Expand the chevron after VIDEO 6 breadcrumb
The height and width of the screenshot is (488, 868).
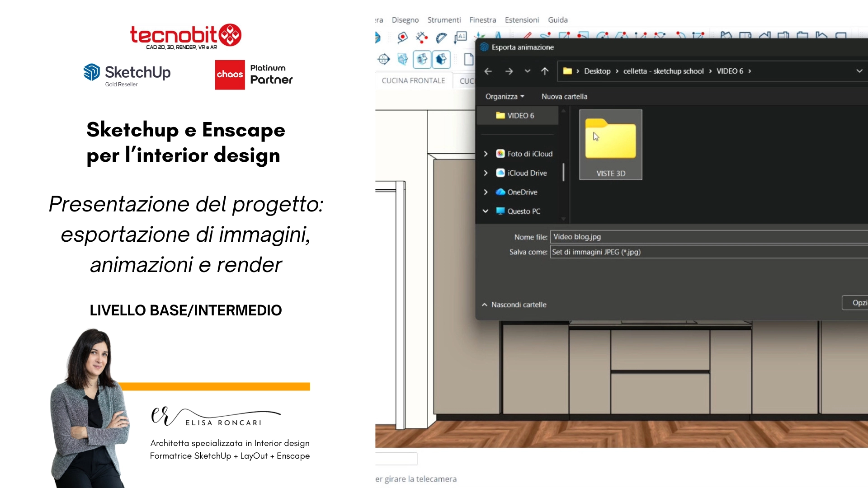pos(750,71)
